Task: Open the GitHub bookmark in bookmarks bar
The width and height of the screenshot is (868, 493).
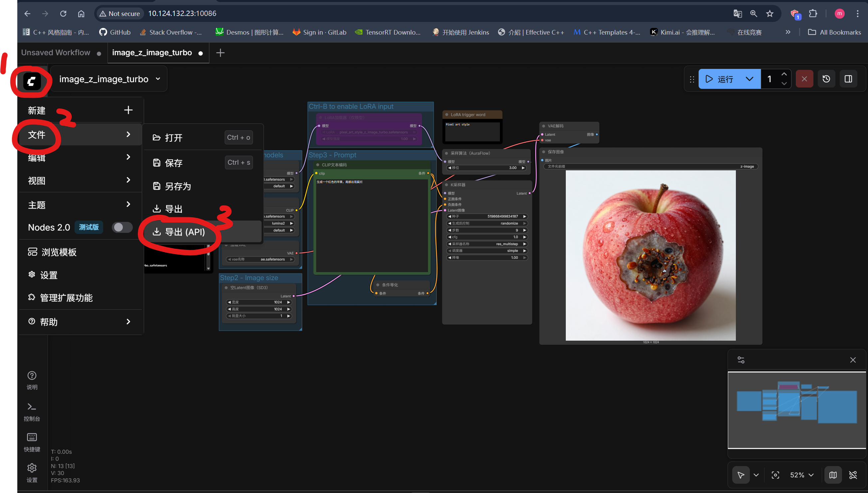Action: (x=114, y=32)
